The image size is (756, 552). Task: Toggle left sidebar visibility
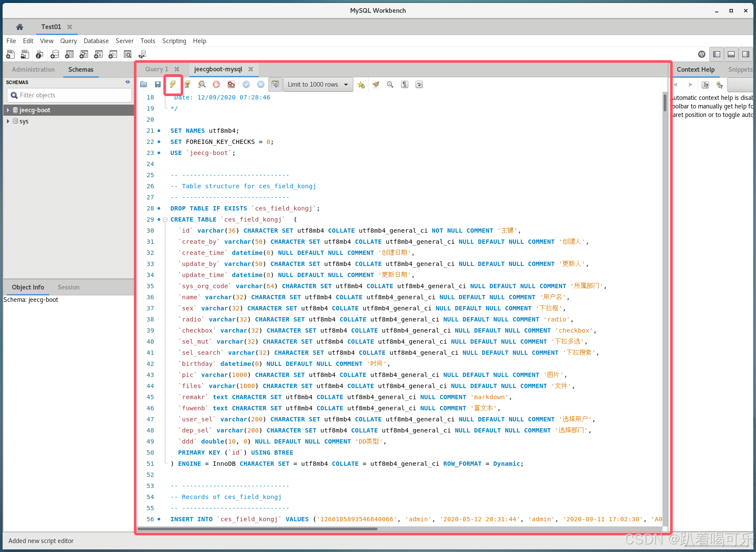tap(717, 54)
